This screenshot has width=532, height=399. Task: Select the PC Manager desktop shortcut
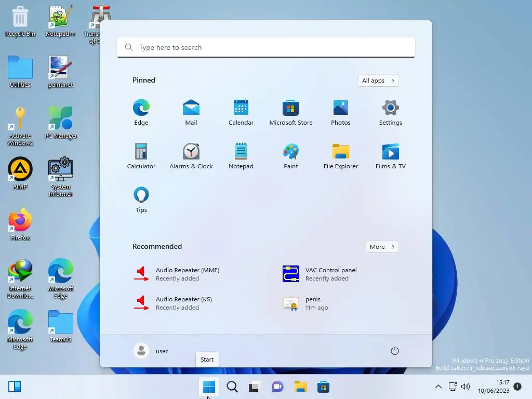[61, 123]
